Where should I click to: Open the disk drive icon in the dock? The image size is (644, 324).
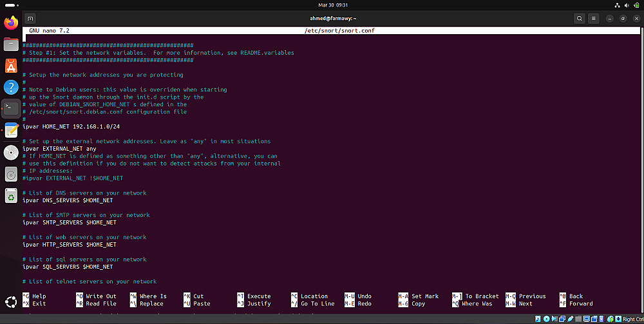click(11, 174)
